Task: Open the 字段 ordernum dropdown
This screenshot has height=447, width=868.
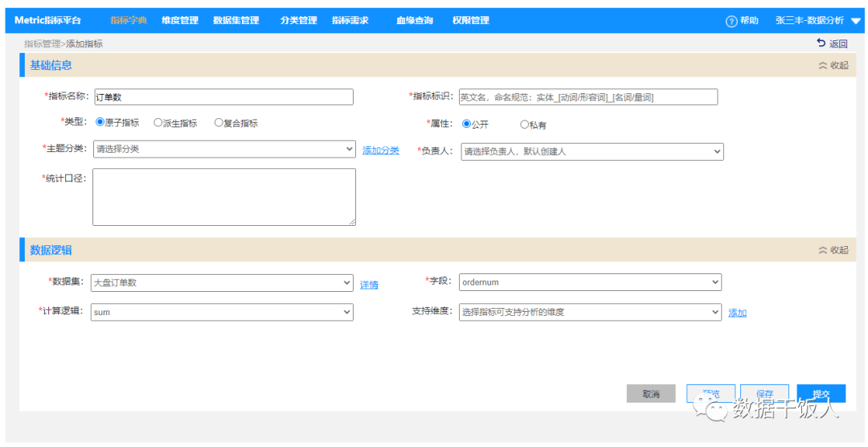Action: 590,282
